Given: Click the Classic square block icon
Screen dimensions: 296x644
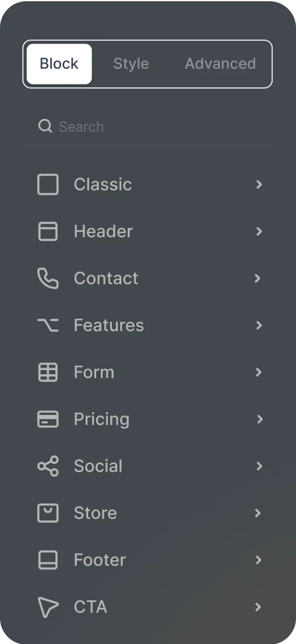Looking at the screenshot, I should [48, 184].
